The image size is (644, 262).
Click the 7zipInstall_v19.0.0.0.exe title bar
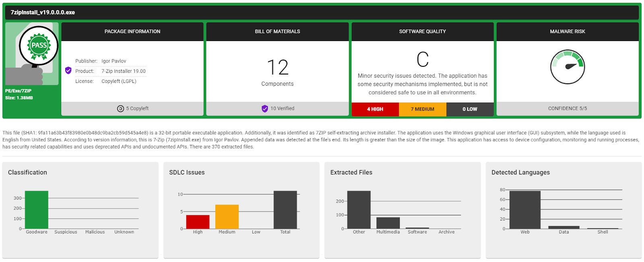click(x=322, y=12)
